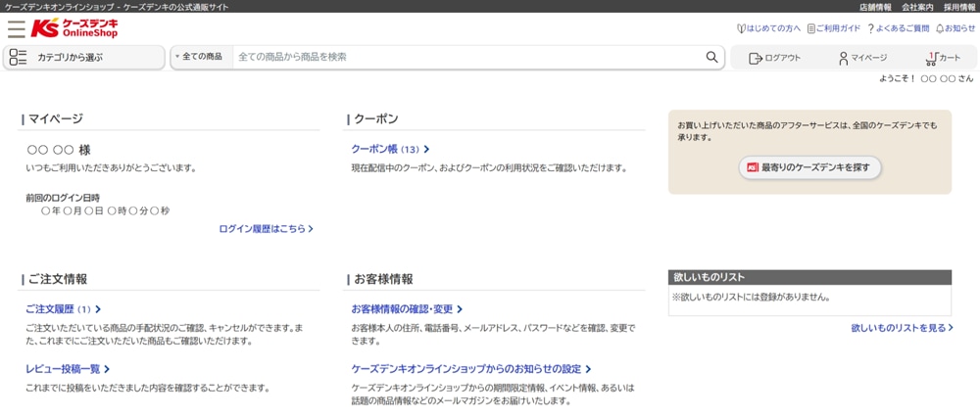Viewport: 980px width, 417px height.
Task: Open the ご注文履歴 (1) link
Action: point(59,309)
